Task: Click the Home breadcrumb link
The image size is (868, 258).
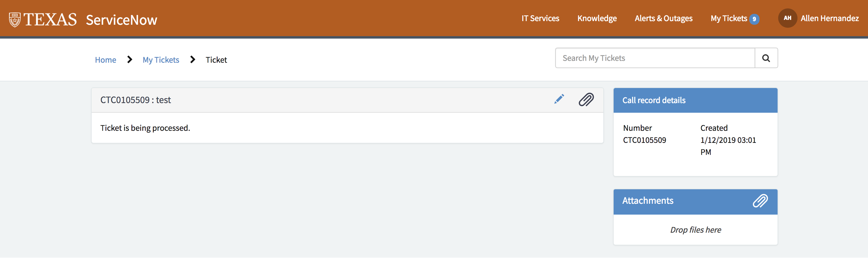Action: pyautogui.click(x=105, y=60)
